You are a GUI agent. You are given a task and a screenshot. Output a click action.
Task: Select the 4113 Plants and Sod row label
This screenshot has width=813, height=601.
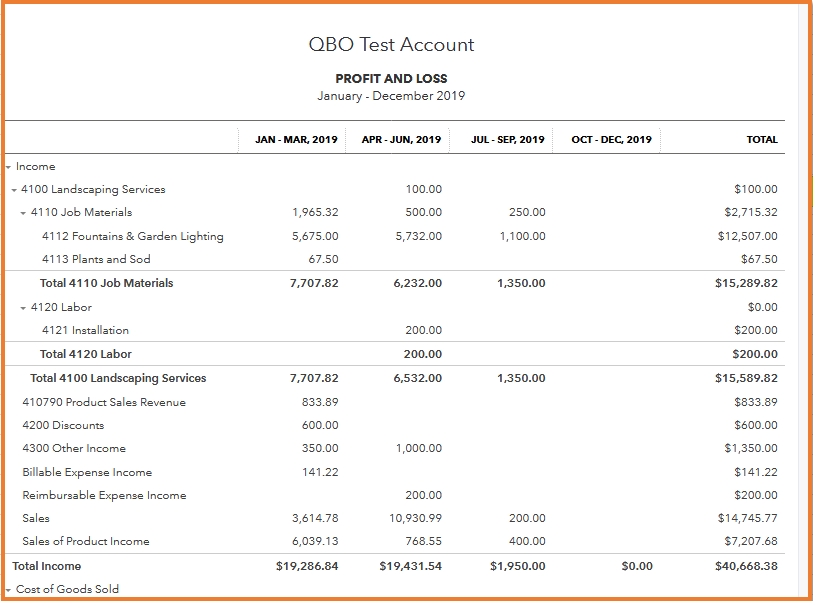coord(96,260)
